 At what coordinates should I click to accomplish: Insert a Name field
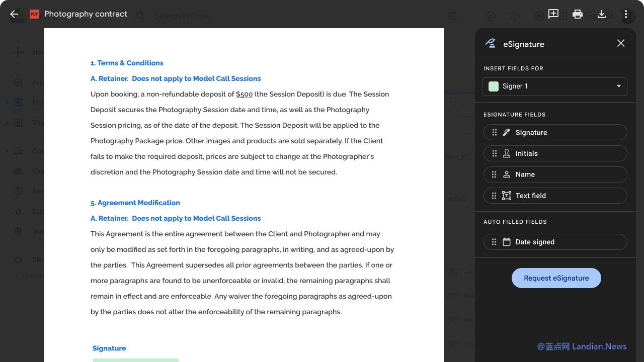point(555,174)
